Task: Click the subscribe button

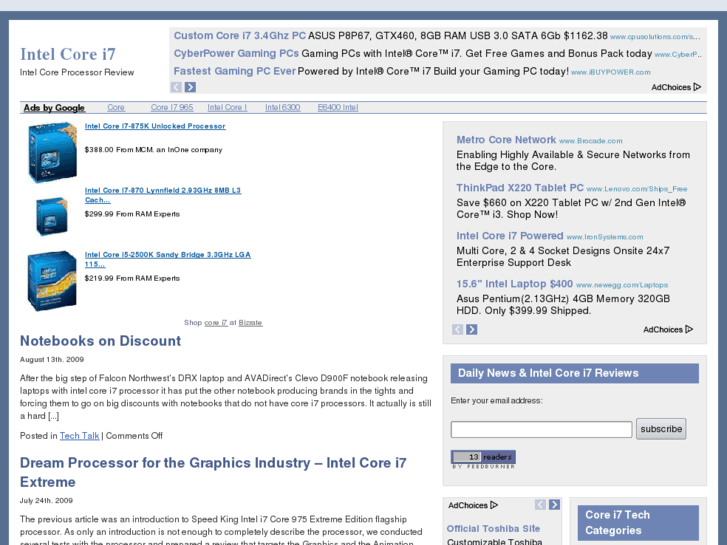Action: pyautogui.click(x=661, y=429)
